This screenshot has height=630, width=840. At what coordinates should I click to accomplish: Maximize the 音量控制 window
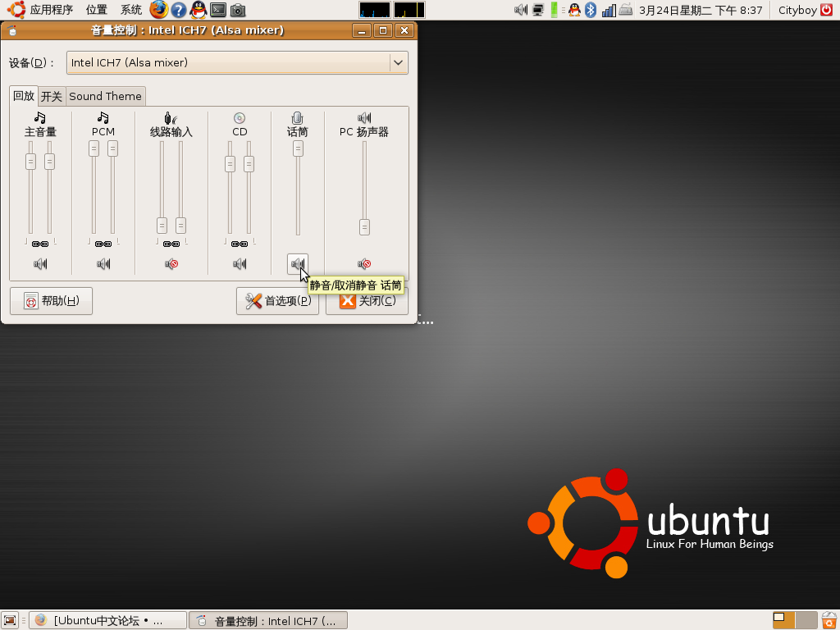point(383,30)
